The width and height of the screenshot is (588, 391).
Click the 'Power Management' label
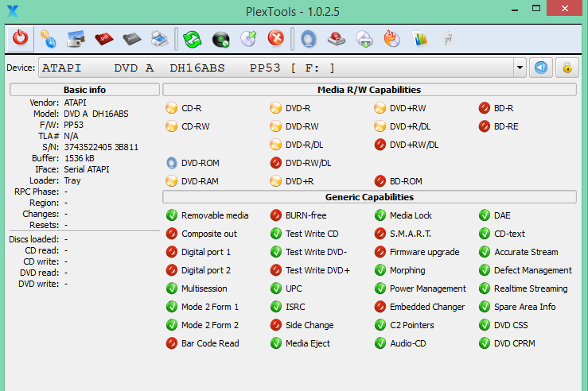[428, 288]
